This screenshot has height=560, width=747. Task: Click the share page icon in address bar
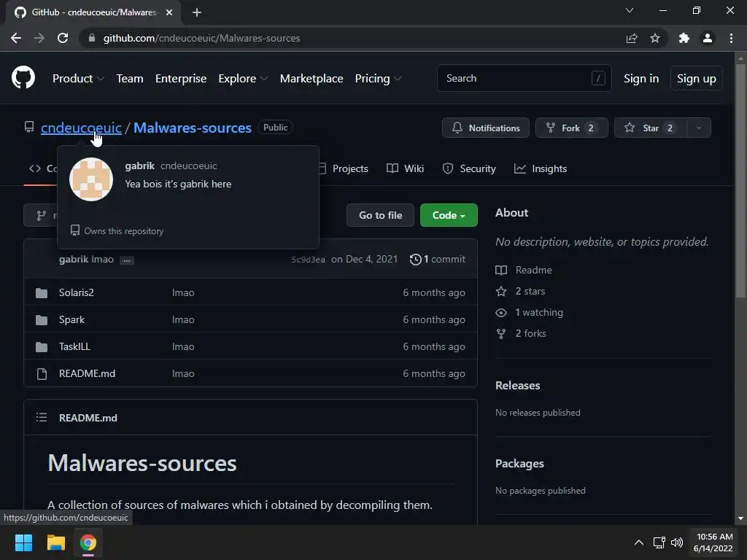[632, 38]
